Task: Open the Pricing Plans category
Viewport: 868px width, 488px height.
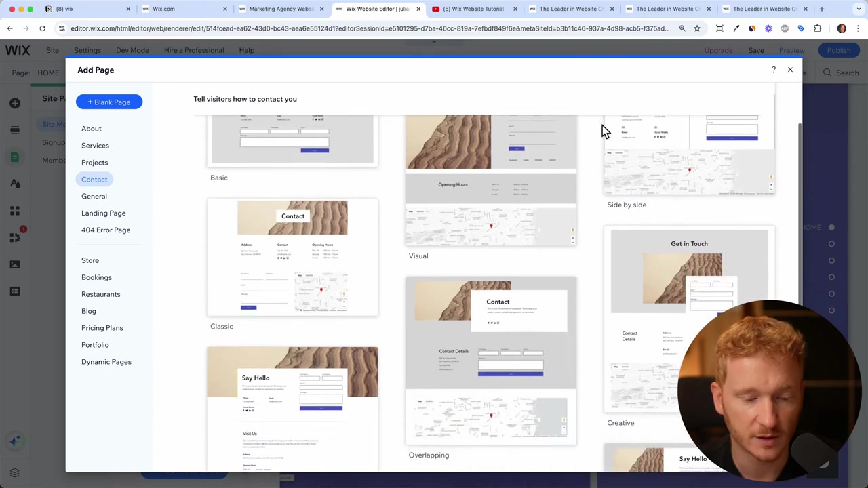Action: (x=102, y=328)
